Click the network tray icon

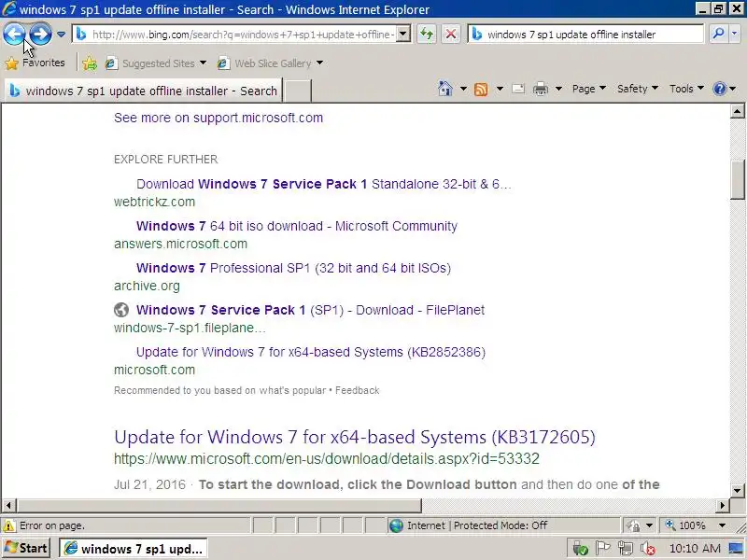pyautogui.click(x=626, y=549)
